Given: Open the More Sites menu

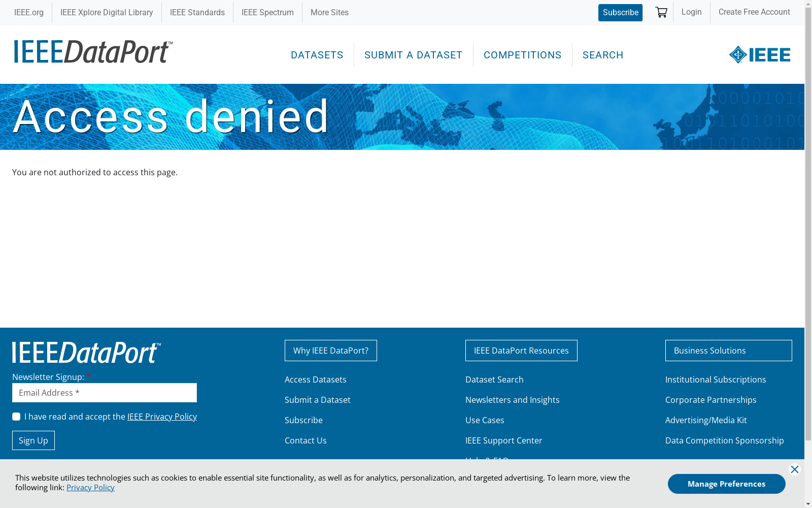Looking at the screenshot, I should click(329, 12).
